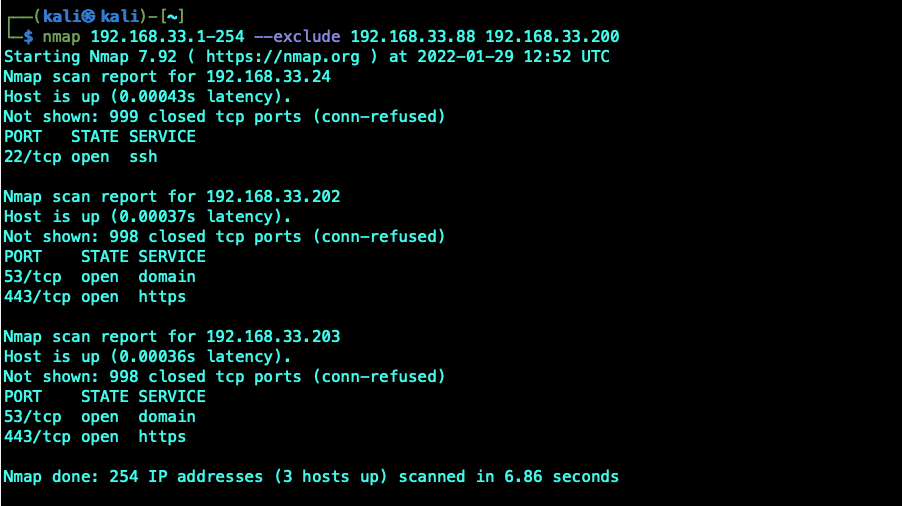Click the nmap command word
Viewport: 902px width, 506px height.
pyautogui.click(x=61, y=37)
